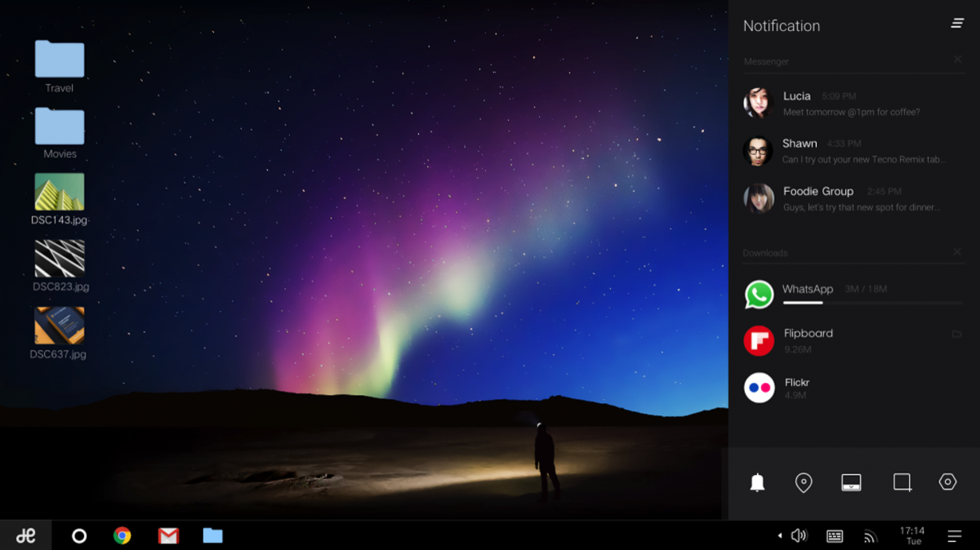Expand the hidden tray icons arrow
This screenshot has width=980, height=550.
tap(778, 536)
